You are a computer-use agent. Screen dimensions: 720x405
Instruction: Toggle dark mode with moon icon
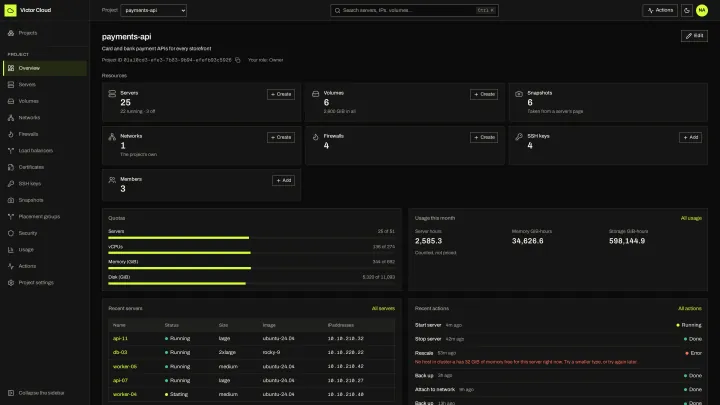tap(687, 10)
